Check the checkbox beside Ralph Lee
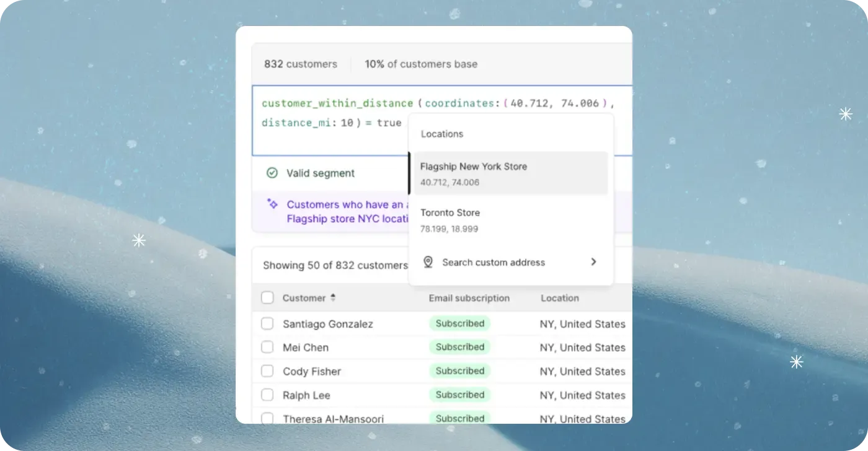 [267, 395]
